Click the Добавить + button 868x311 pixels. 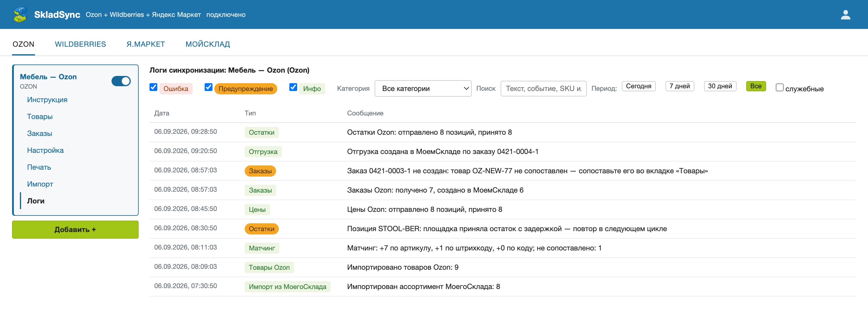tap(75, 229)
